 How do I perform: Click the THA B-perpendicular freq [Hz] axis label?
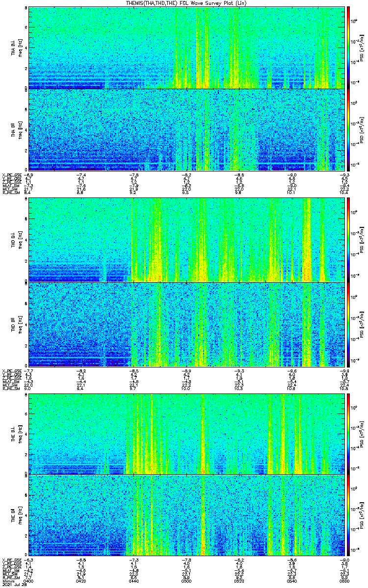pyautogui.click(x=20, y=48)
